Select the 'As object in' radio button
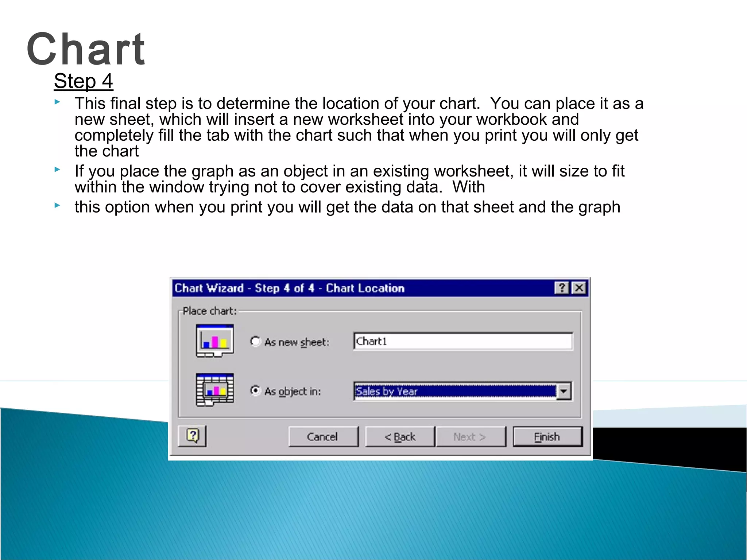This screenshot has height=560, width=747. (255, 391)
